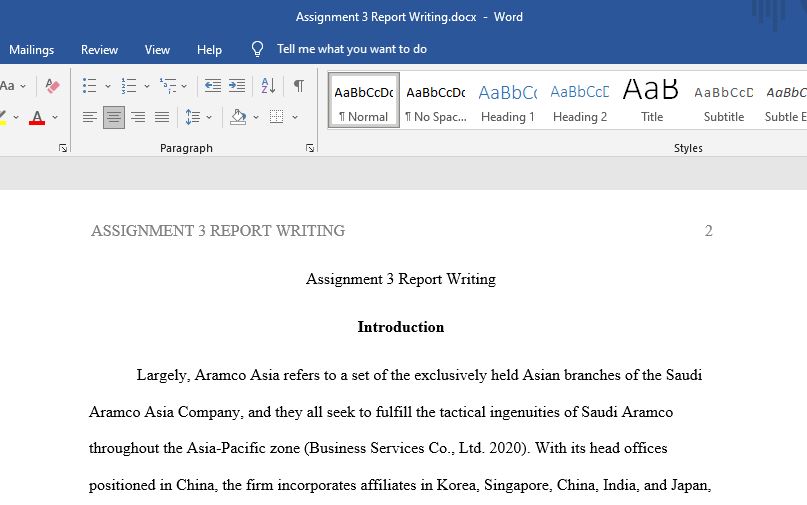Screen dimensions: 807x505
Task: Click the shading paint bucket icon
Action: 238,117
